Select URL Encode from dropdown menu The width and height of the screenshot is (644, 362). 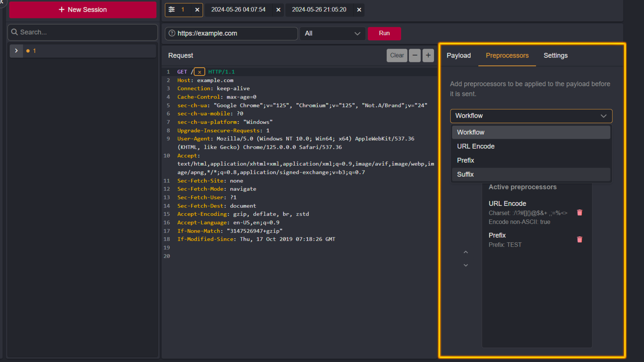[x=476, y=146]
